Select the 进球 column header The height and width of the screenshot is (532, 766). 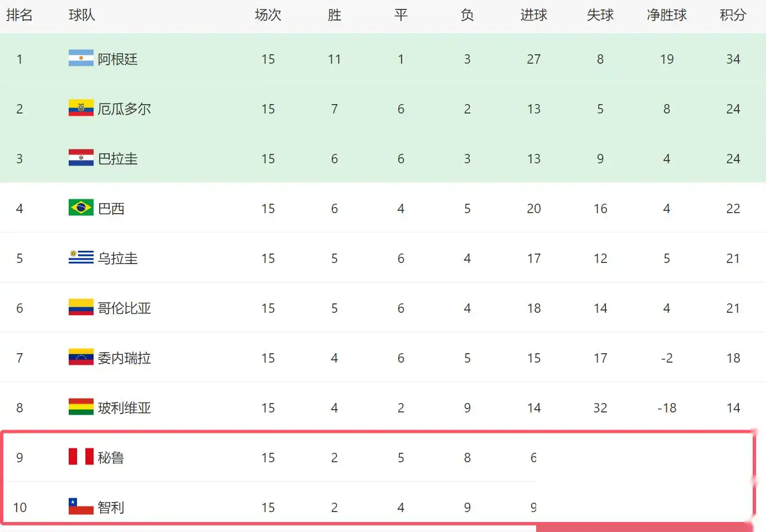pos(534,15)
